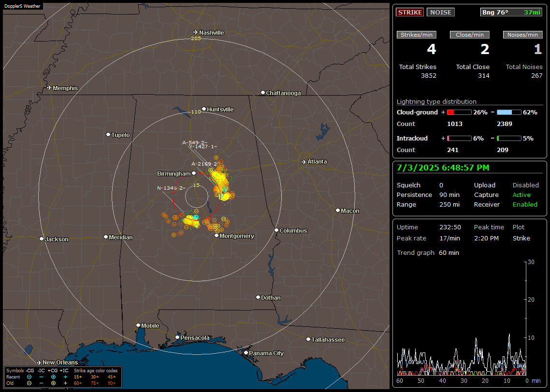550x392 pixels.
Task: Select the Dothan city marker dot
Action: point(258,297)
